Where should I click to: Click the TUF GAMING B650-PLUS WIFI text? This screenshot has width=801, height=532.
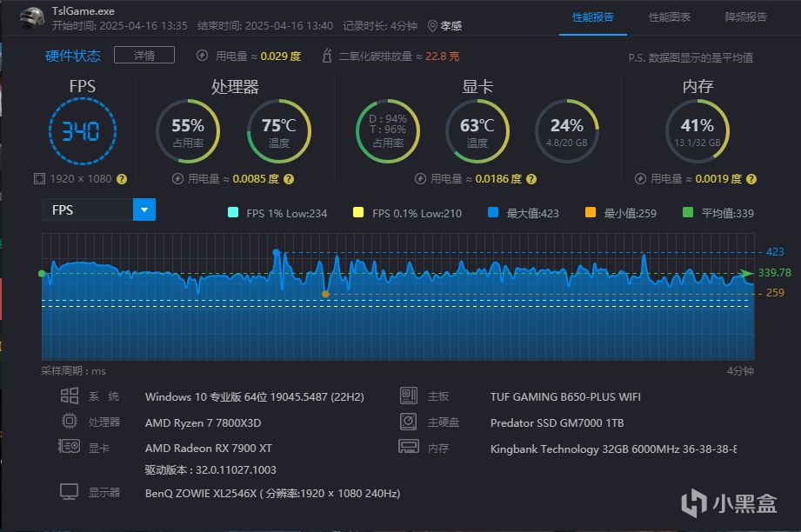[565, 396]
